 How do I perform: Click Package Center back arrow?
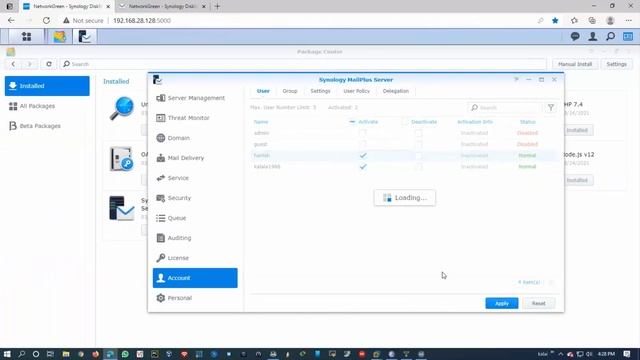pyautogui.click(x=13, y=64)
